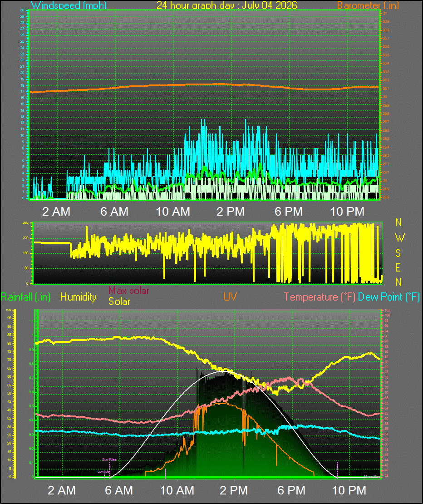Select '2 AM' under the temperature graph

coord(62,490)
